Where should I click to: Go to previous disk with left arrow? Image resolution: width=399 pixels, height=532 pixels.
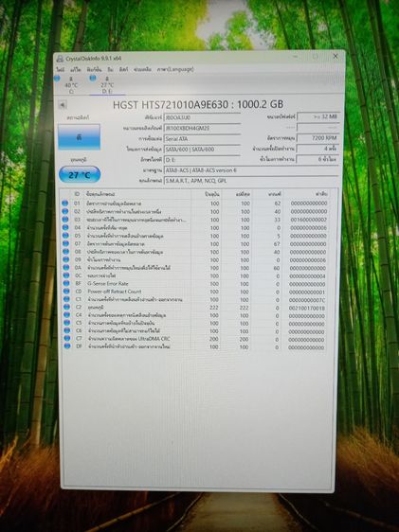pyautogui.click(x=63, y=105)
